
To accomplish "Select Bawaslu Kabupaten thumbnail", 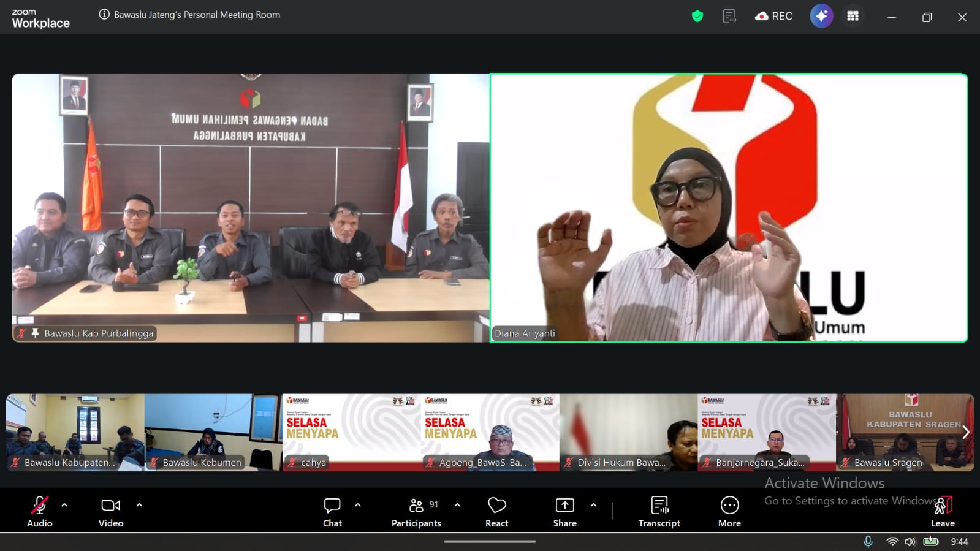I will coord(75,432).
